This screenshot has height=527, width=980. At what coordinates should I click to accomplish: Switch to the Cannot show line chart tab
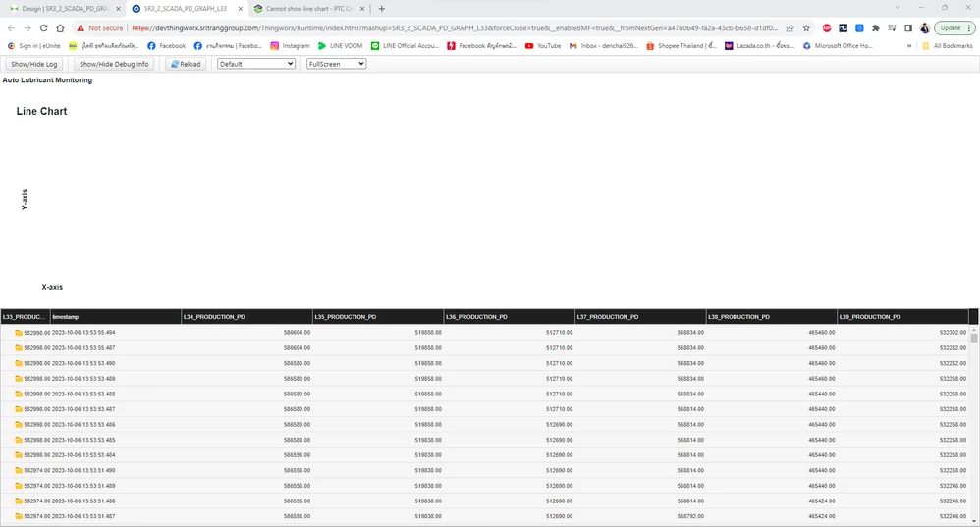(308, 9)
